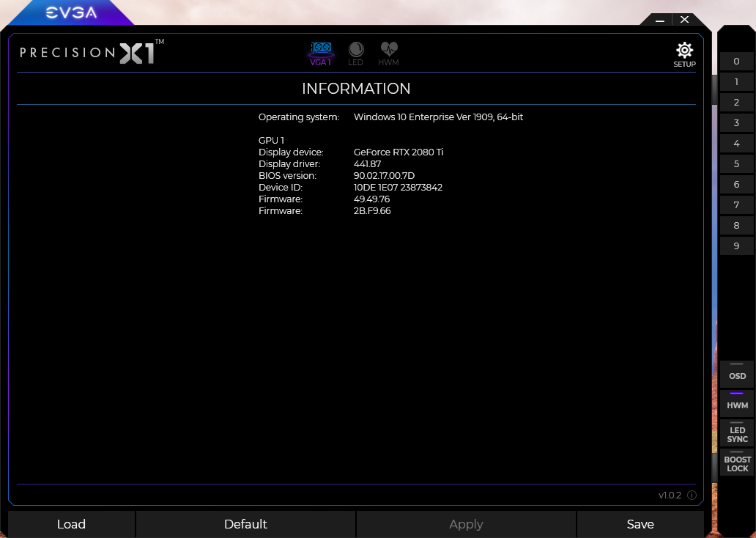Click the 'GeForce RTX 2080 Ti' device name
Image resolution: width=756 pixels, height=538 pixels.
pos(399,152)
